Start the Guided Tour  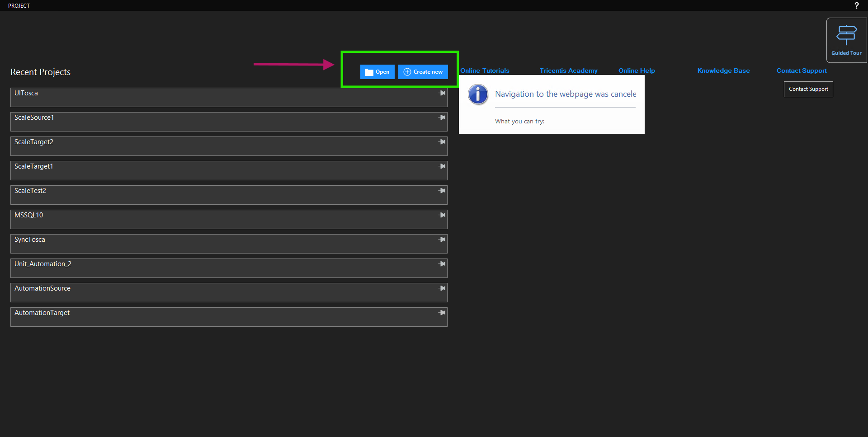[x=846, y=40]
